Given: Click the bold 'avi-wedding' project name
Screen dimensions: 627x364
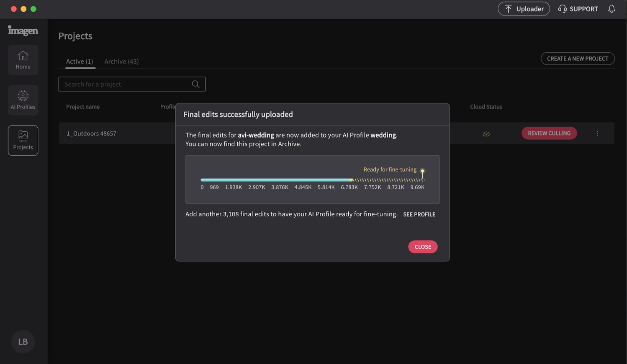Looking at the screenshot, I should [x=256, y=135].
